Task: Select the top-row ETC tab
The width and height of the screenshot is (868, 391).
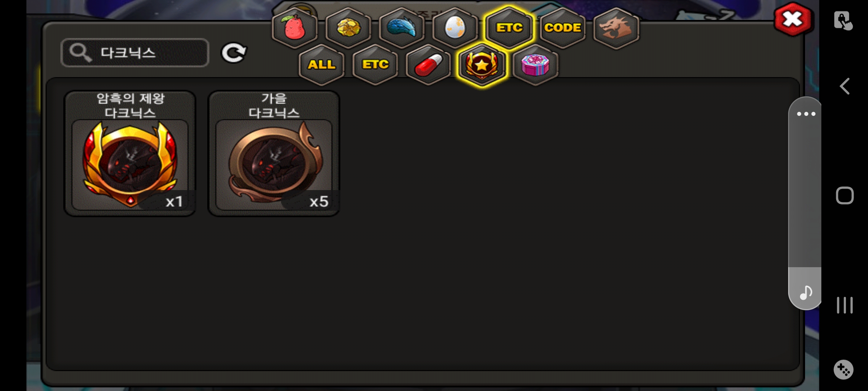Action: pos(509,28)
